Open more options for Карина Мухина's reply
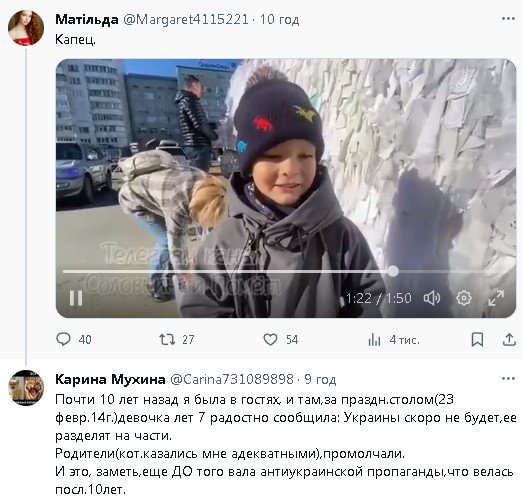The image size is (523, 501). tap(508, 379)
